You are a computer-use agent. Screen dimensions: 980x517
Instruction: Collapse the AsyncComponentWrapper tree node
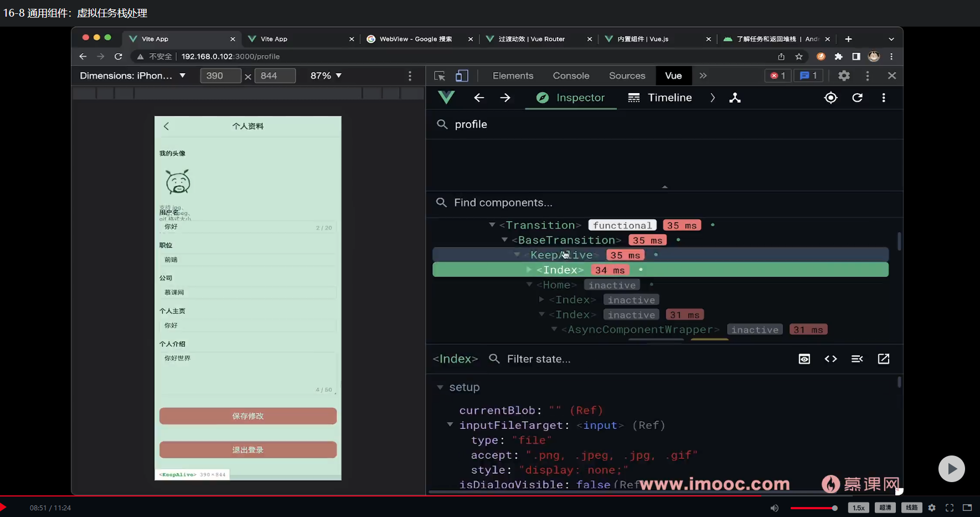554,330
